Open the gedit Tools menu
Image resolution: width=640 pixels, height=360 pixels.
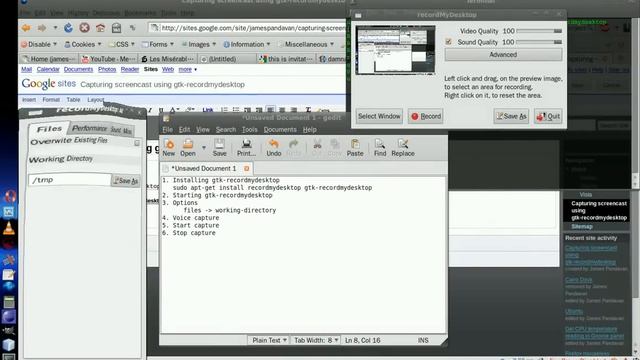(x=249, y=129)
